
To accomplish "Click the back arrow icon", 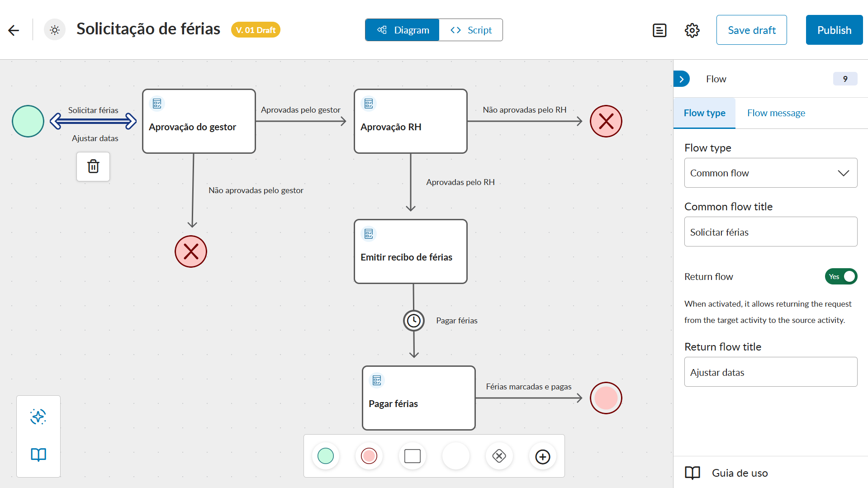I will [14, 30].
